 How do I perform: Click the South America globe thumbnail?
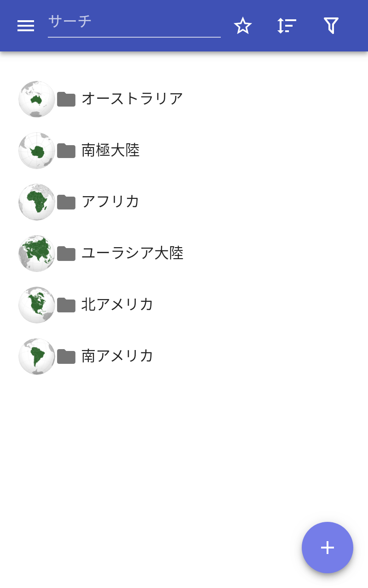pyautogui.click(x=37, y=356)
